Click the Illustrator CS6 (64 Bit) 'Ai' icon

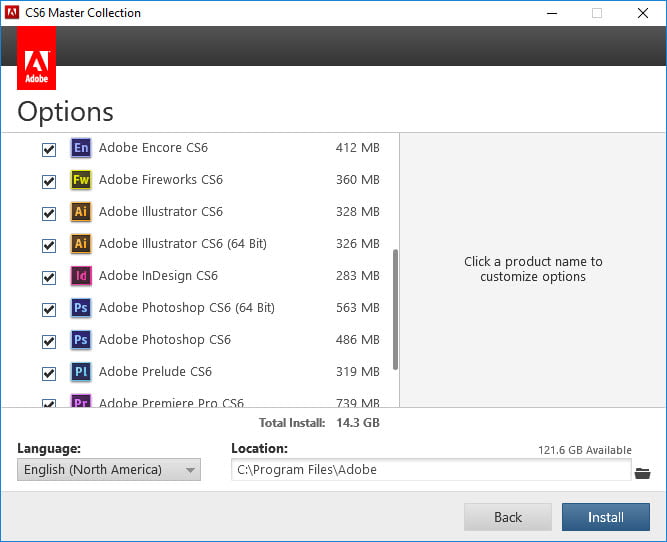coord(81,243)
